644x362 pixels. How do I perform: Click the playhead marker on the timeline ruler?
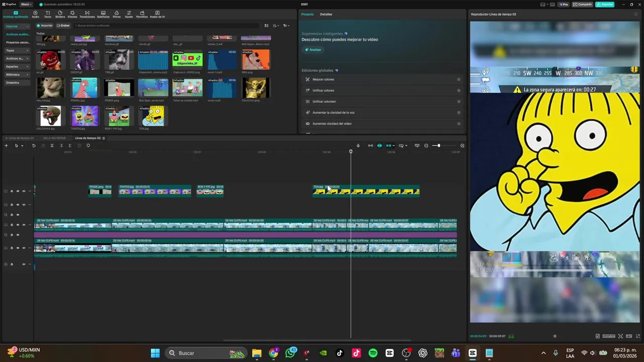[351, 151]
